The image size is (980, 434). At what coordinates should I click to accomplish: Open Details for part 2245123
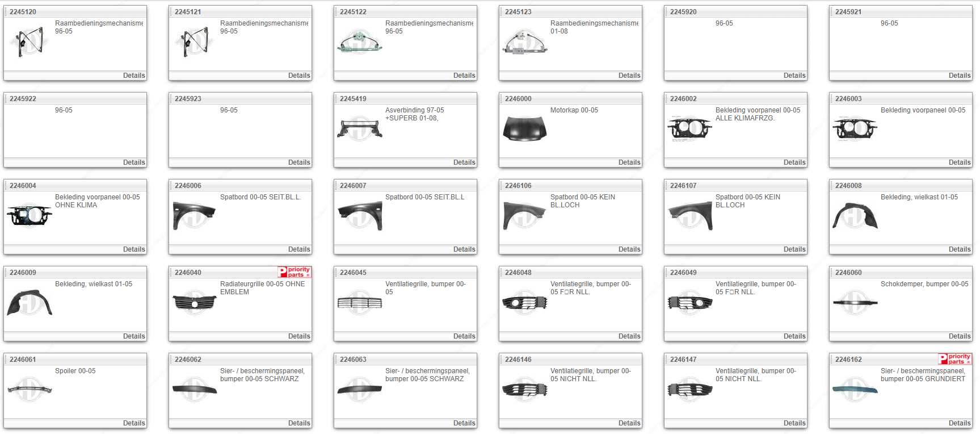(629, 76)
